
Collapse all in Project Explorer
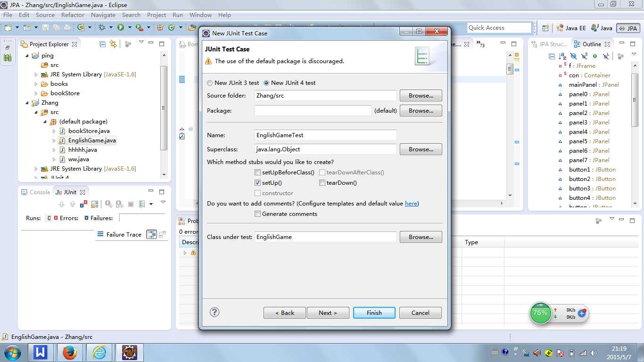(103, 44)
